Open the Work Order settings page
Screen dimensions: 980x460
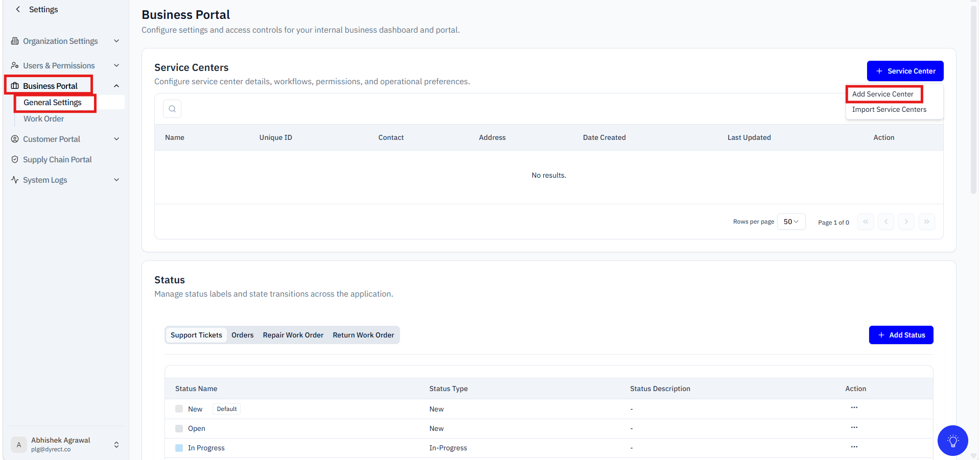(x=44, y=118)
